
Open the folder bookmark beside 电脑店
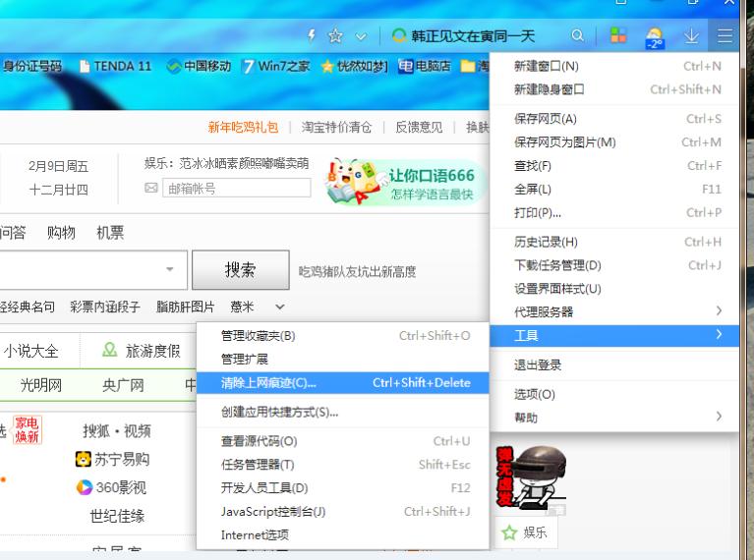click(475, 66)
